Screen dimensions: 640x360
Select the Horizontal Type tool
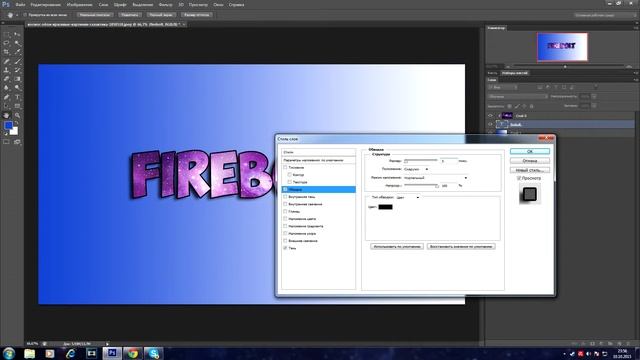coord(18,97)
